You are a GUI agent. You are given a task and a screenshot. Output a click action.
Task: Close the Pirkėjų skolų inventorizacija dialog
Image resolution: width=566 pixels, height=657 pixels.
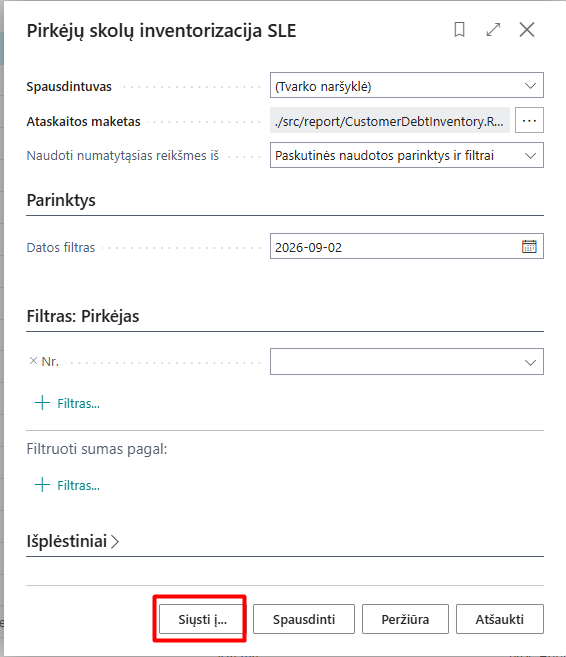pos(527,30)
